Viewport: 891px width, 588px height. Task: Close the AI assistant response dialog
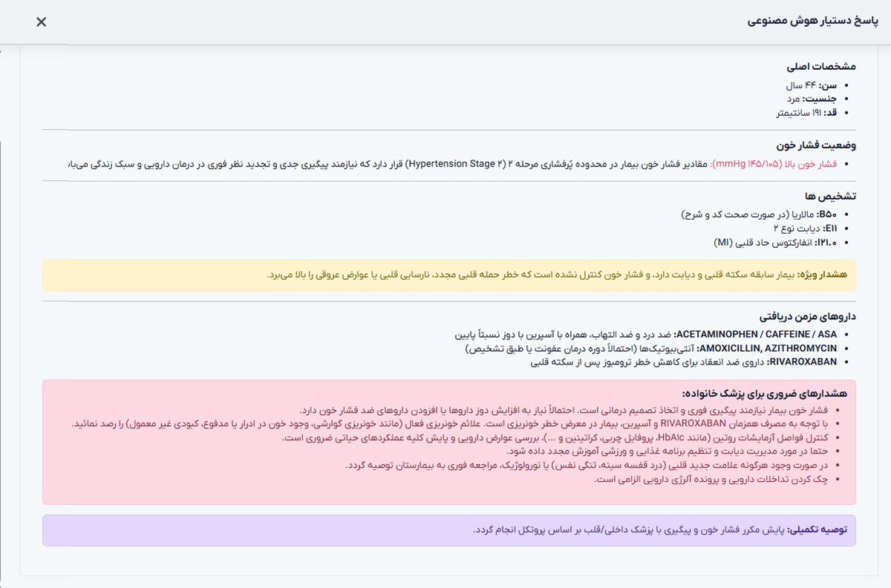(x=42, y=22)
